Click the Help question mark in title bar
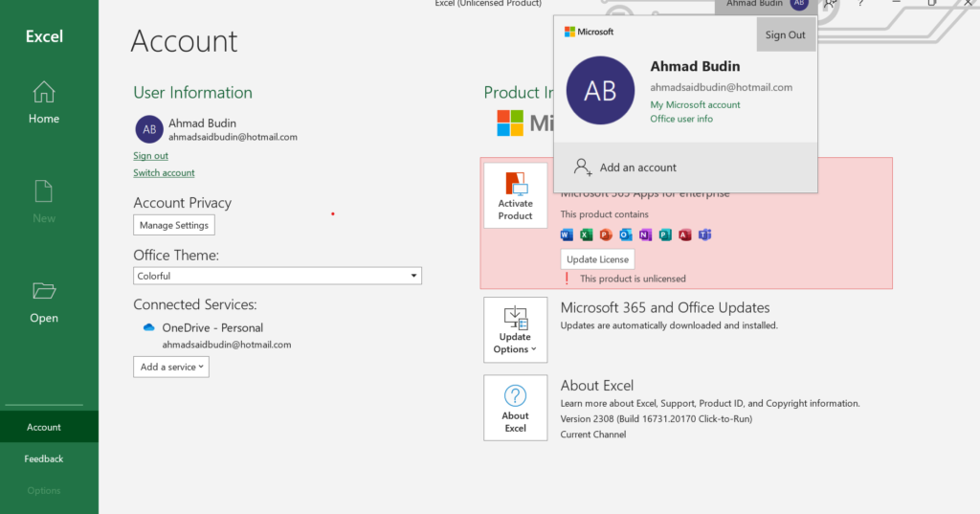980x514 pixels. [861, 4]
